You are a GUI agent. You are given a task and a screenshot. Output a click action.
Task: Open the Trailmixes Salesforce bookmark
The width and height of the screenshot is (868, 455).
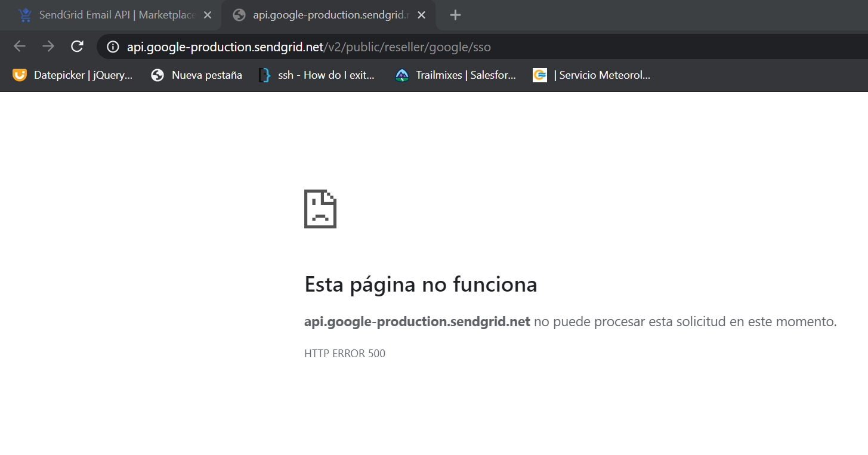[465, 75]
